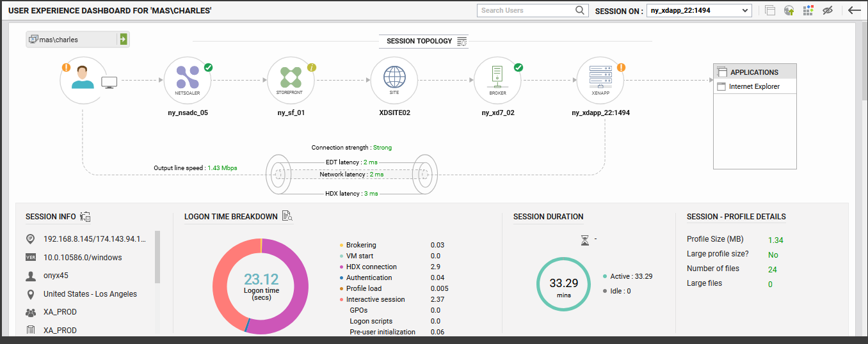Click the Session Info panel scrollbar
The height and width of the screenshot is (344, 868).
pos(157,257)
